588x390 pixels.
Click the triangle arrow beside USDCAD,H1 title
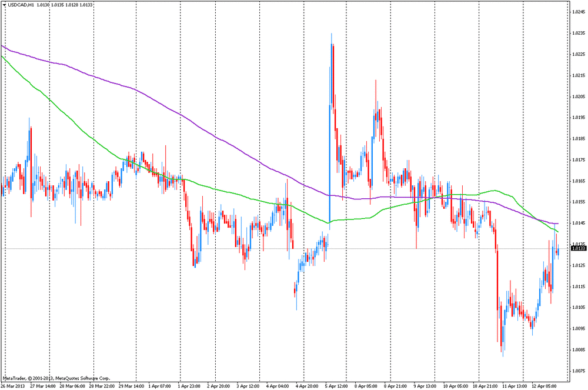point(5,5)
